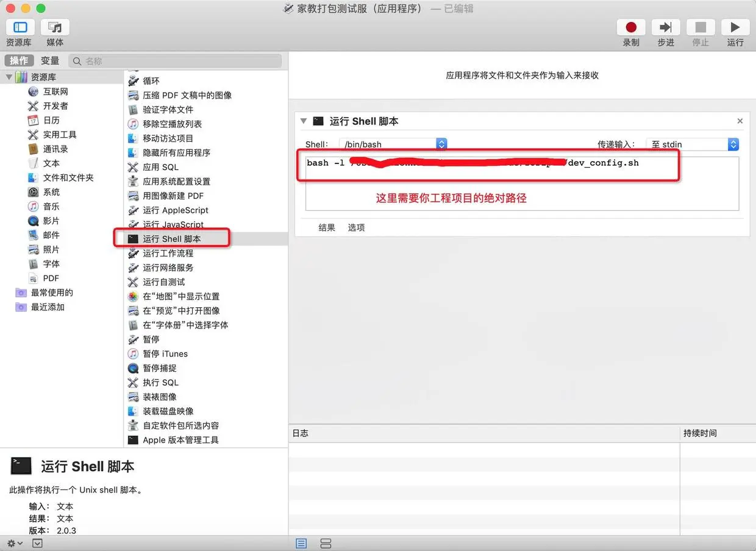
Task: Start recording with the 录制 button
Action: 631,27
